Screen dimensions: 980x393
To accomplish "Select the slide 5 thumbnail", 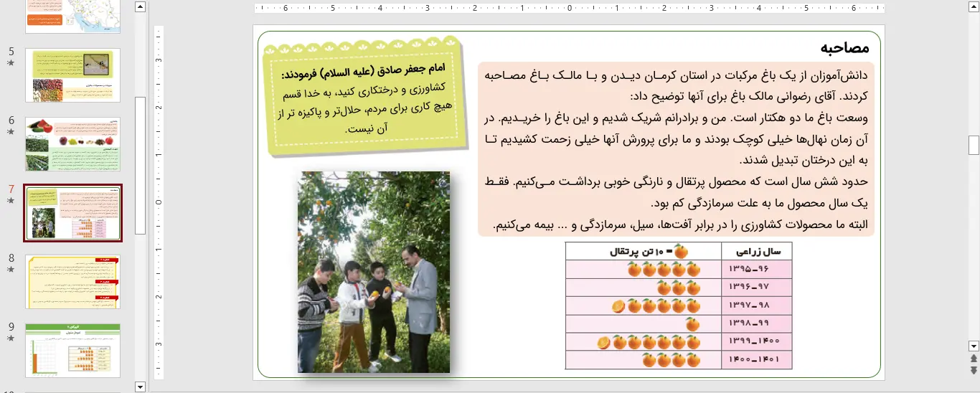I will pyautogui.click(x=72, y=75).
